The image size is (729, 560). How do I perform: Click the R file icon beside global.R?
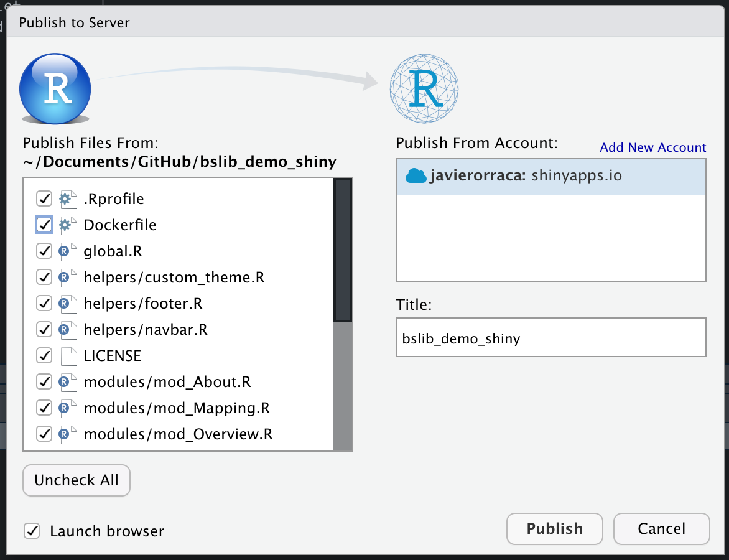coord(68,251)
